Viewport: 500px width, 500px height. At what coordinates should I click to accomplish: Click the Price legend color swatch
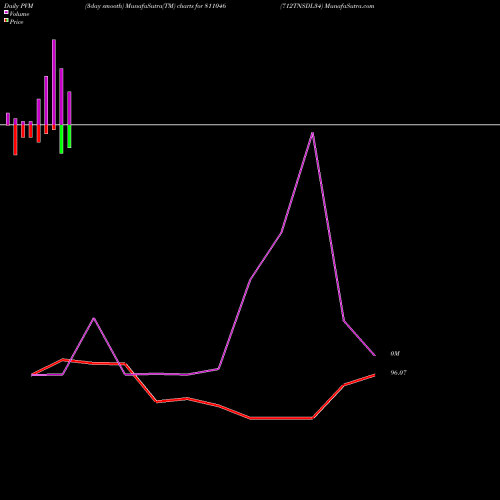pos(6,20)
